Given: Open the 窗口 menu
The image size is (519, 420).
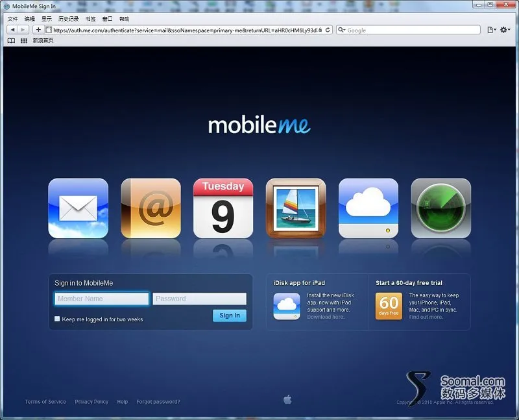Looking at the screenshot, I should pyautogui.click(x=107, y=19).
